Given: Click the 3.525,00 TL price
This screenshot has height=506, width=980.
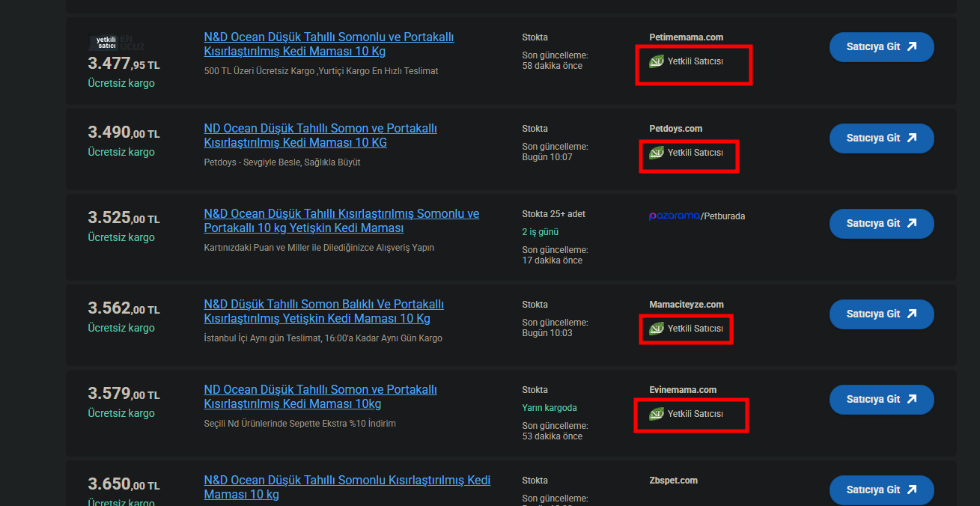Looking at the screenshot, I should (x=124, y=218).
